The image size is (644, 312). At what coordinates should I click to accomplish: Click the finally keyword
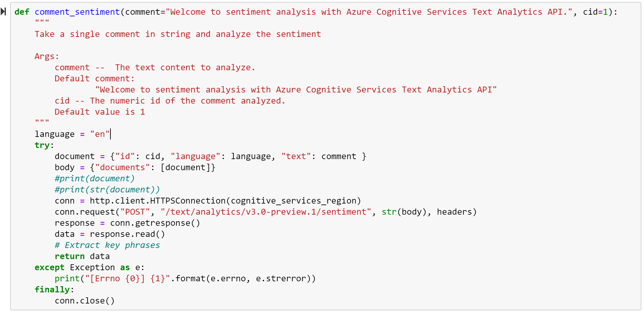tap(52, 290)
